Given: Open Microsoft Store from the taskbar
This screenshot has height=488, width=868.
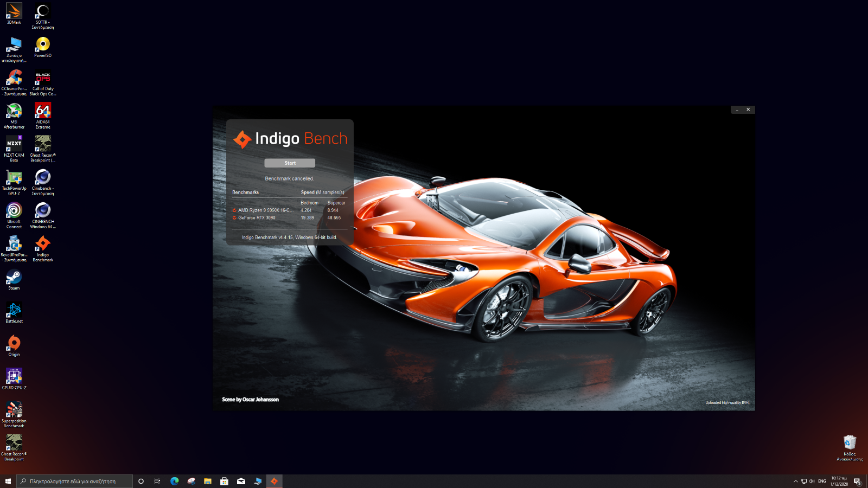Looking at the screenshot, I should point(224,481).
